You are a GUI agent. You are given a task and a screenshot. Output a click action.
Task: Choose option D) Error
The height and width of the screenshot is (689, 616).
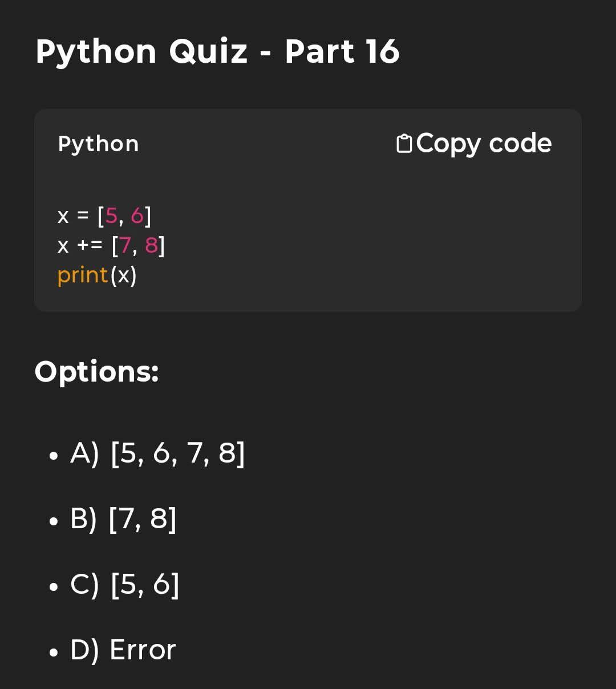[x=123, y=649]
